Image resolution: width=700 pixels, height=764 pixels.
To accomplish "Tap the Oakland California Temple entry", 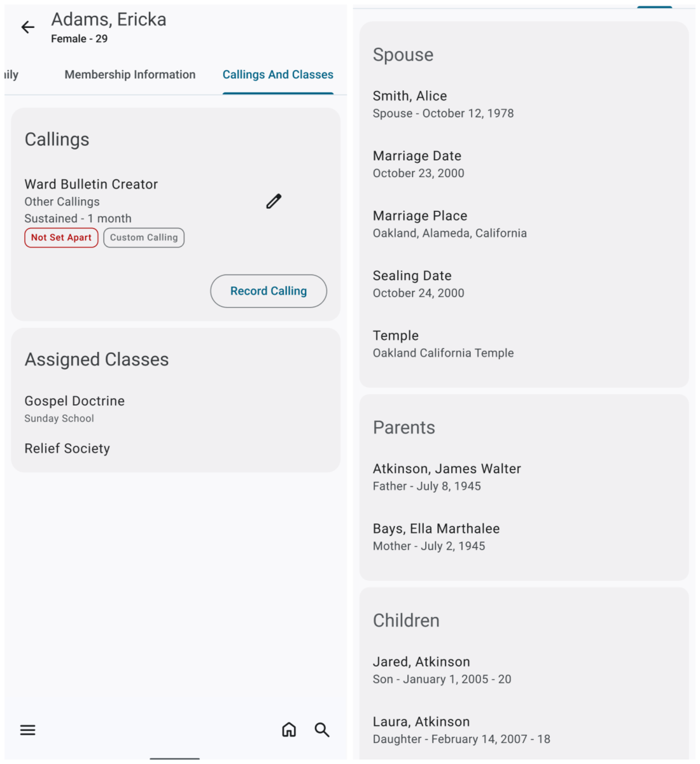I will tap(443, 344).
